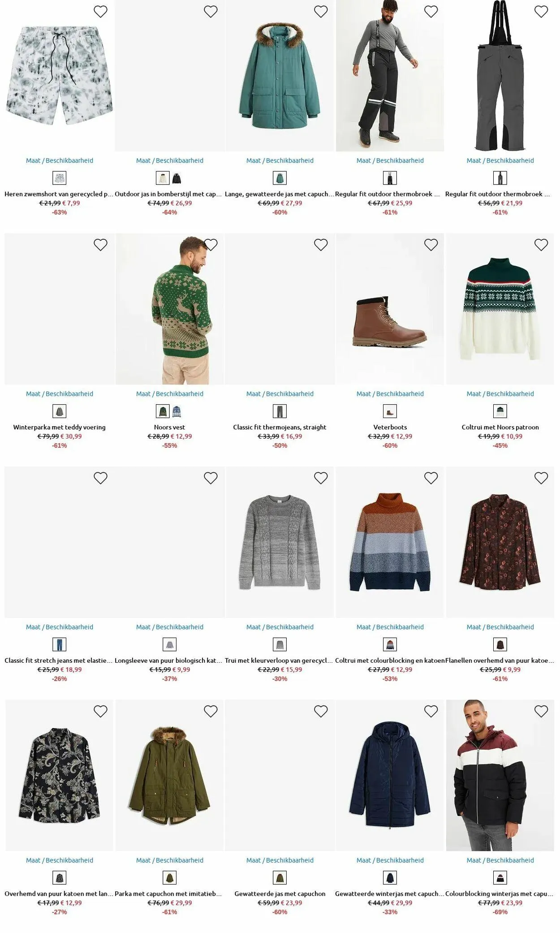Heart the Veterboots product

click(x=431, y=245)
